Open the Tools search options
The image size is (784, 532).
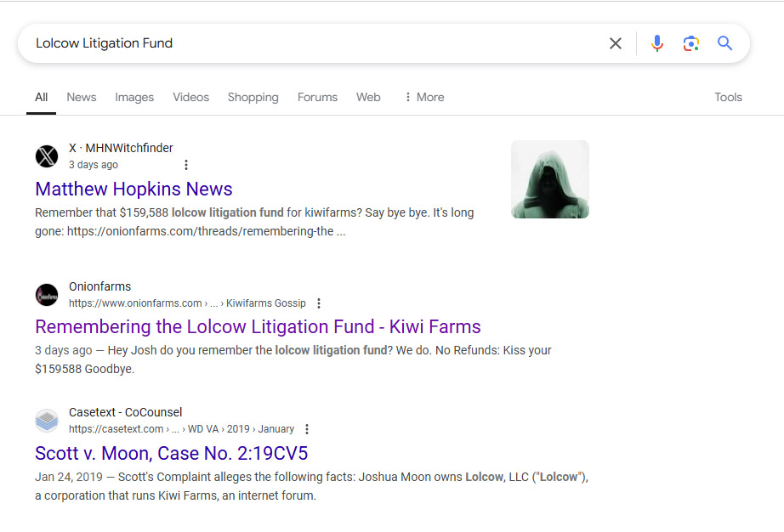point(728,97)
